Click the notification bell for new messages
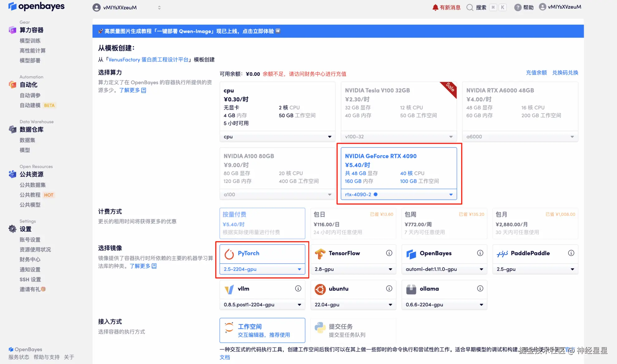Screen dimensions: 617x364 point(435,7)
